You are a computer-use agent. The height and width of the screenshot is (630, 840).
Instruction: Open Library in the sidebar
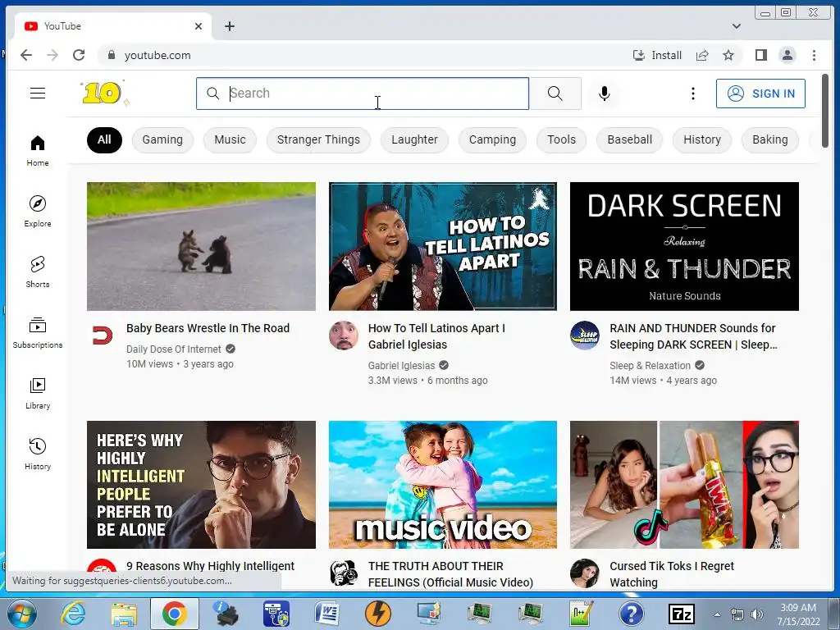coord(38,394)
